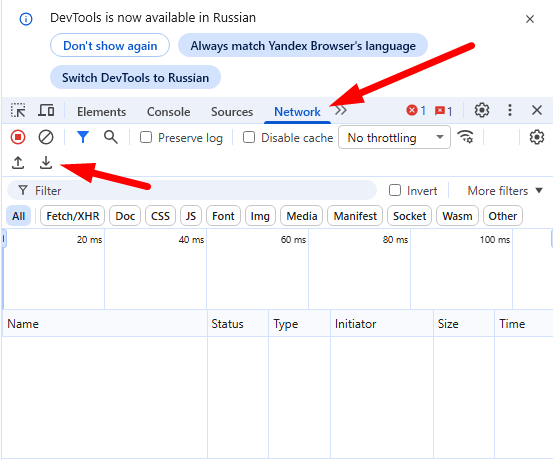The image size is (553, 460).
Task: Click the Don't show again button
Action: coord(110,46)
